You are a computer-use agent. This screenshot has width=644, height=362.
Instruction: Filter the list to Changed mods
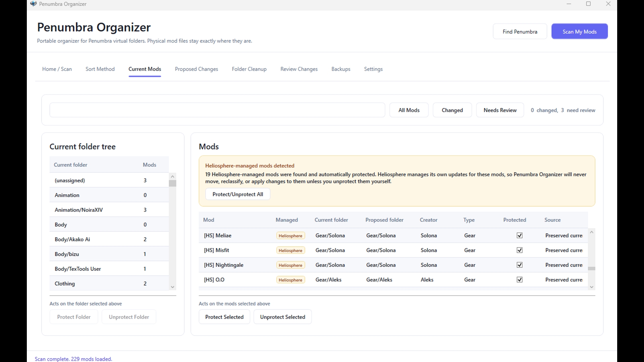point(452,110)
